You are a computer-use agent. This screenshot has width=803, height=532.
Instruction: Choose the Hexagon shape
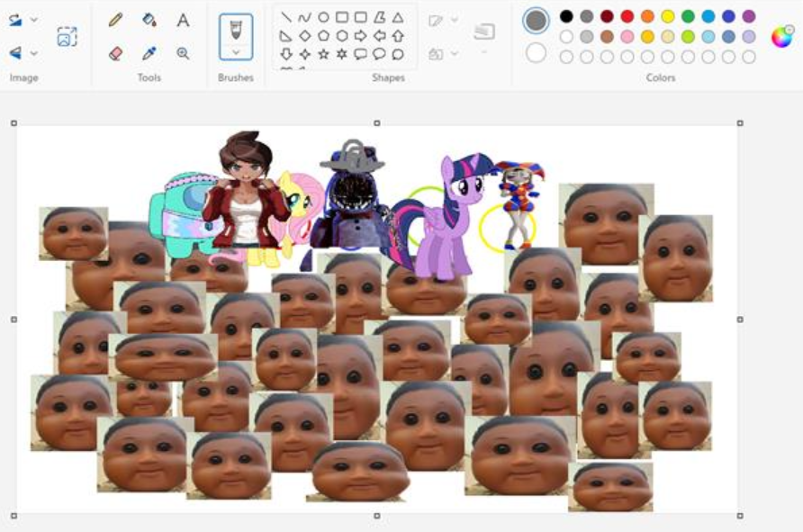point(341,36)
